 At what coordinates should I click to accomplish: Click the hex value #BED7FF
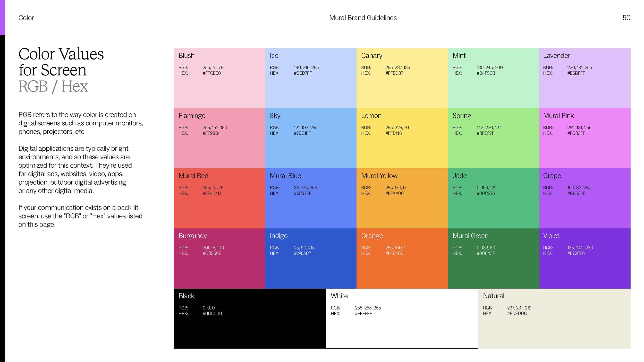303,73
